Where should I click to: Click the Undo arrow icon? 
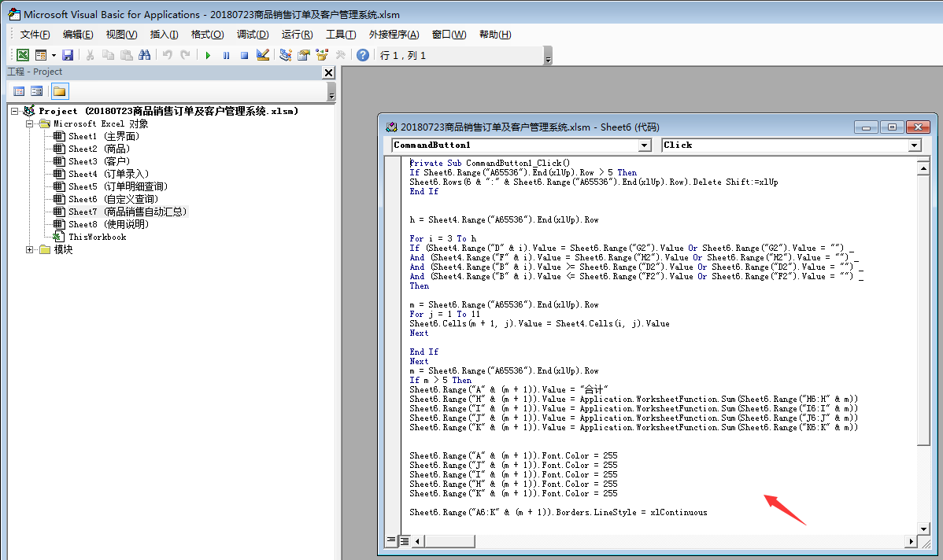(x=167, y=55)
